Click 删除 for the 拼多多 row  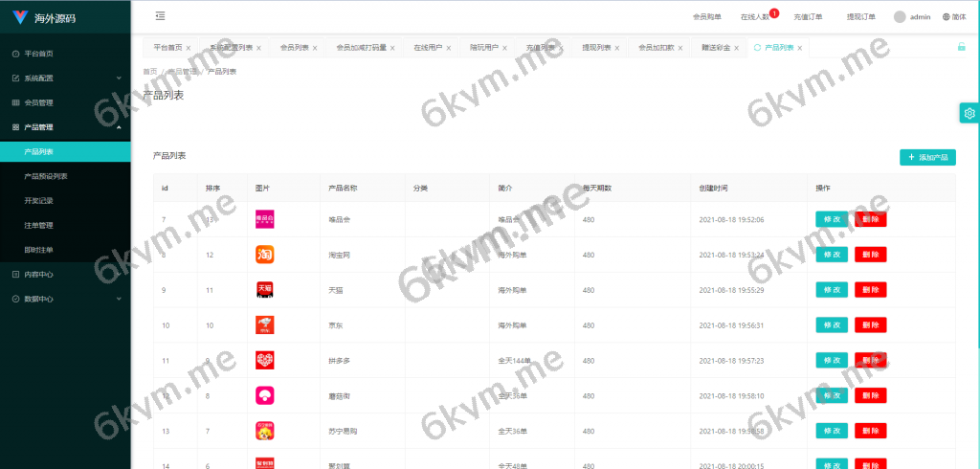coord(871,360)
